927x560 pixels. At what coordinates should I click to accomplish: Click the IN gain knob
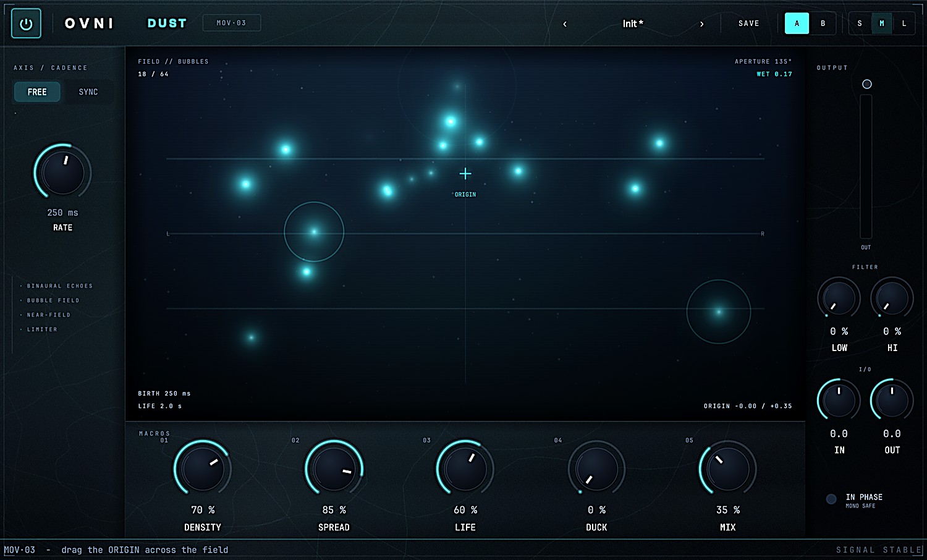(839, 400)
